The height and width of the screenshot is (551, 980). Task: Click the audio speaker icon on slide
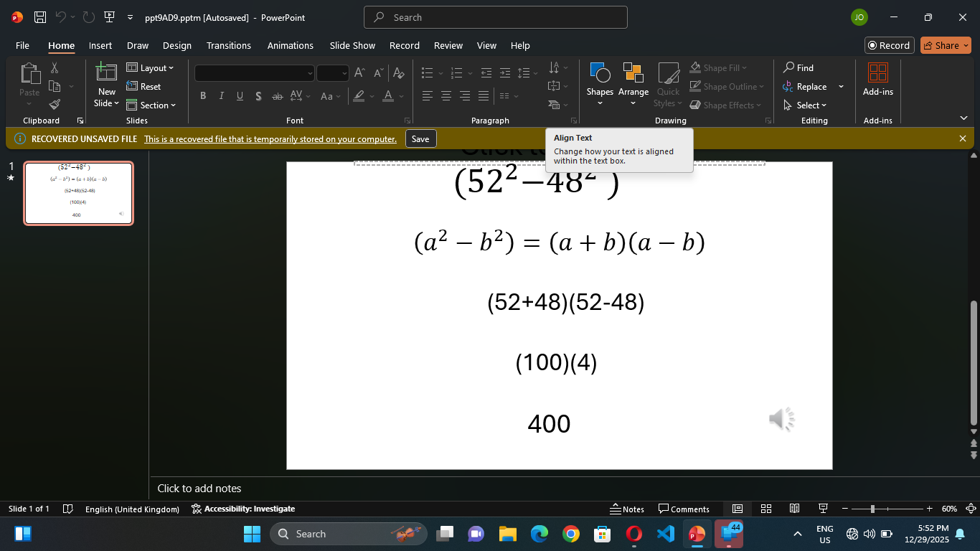[x=781, y=419]
